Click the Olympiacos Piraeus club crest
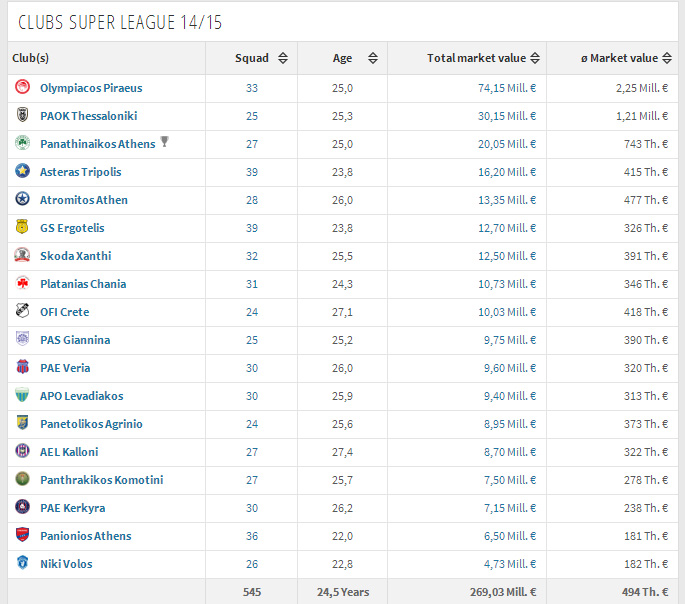The image size is (685, 604). (x=22, y=87)
